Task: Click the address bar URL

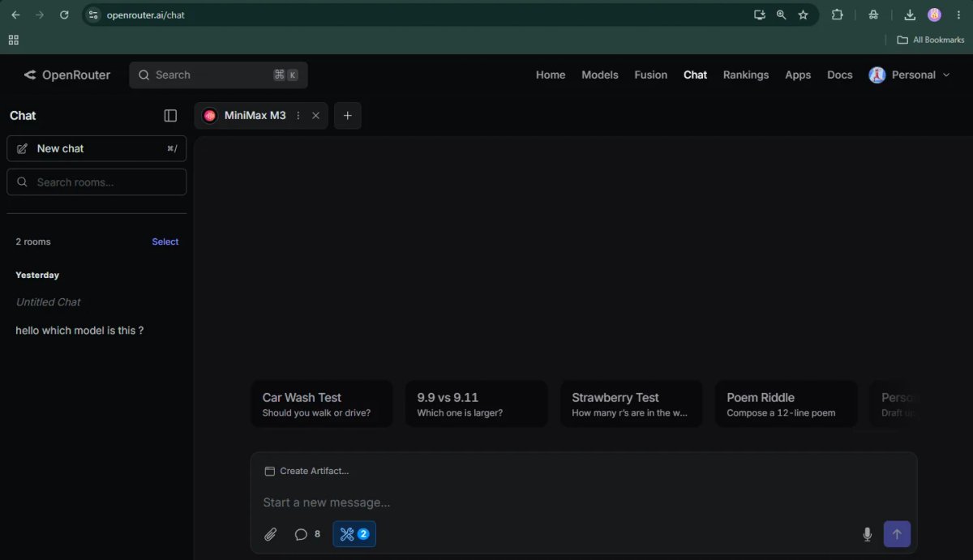Action: [x=145, y=15]
